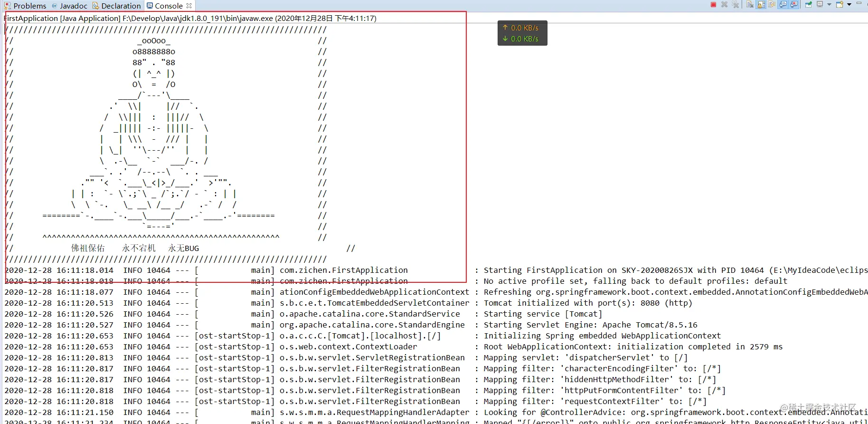Toggle Word Wrap in the console
This screenshot has height=424, width=868.
(x=772, y=4)
